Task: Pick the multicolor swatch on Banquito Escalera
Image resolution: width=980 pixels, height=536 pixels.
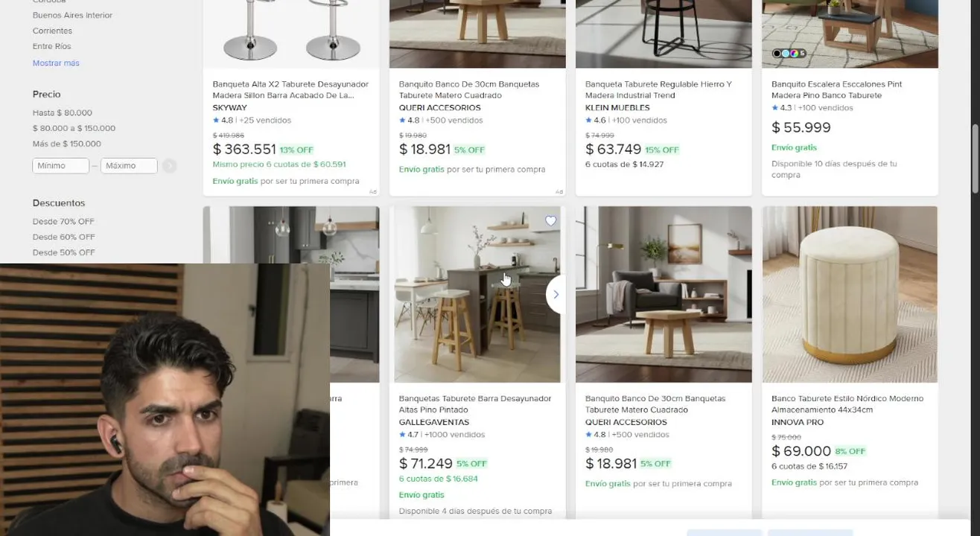Action: point(795,54)
